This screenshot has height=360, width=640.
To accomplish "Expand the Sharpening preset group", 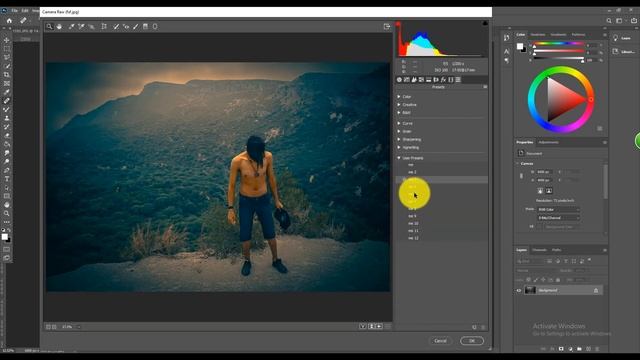I will (399, 139).
